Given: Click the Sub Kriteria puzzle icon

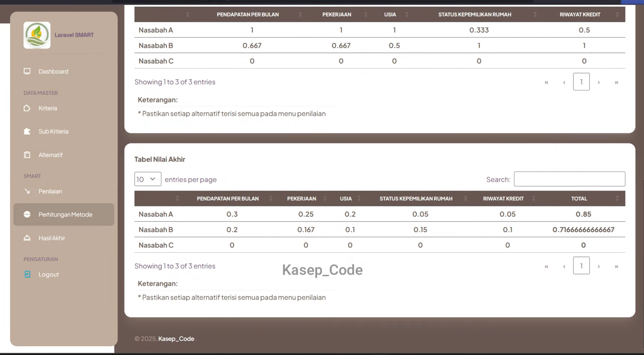Looking at the screenshot, I should coord(27,131).
